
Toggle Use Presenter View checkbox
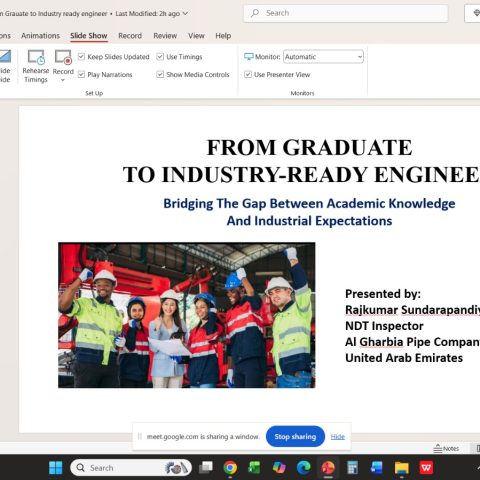248,74
